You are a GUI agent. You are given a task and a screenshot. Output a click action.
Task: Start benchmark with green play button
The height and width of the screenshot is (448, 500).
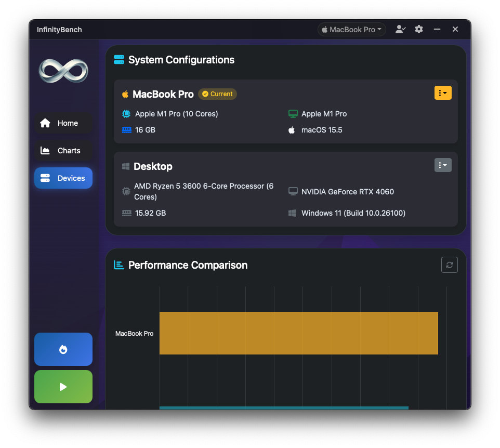click(x=63, y=387)
